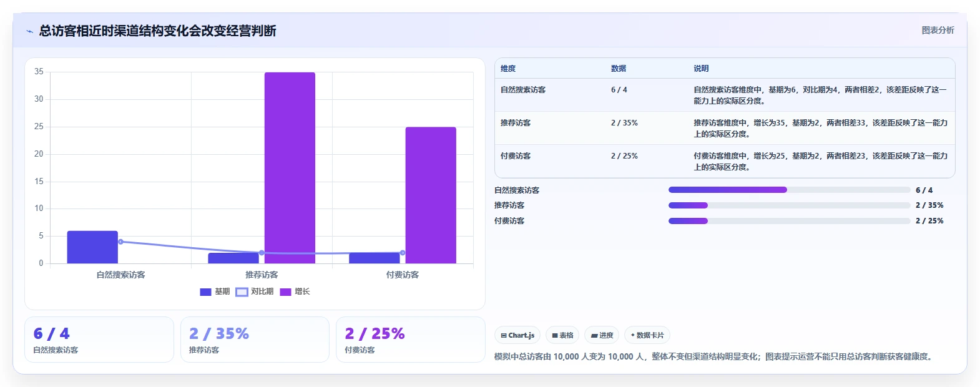The height and width of the screenshot is (387, 980).
Task: Click the 表格 tag chip
Action: [x=562, y=335]
